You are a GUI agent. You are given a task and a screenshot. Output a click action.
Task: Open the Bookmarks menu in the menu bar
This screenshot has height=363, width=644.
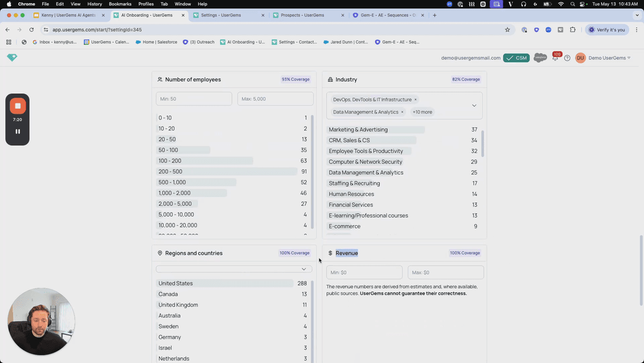tap(120, 4)
